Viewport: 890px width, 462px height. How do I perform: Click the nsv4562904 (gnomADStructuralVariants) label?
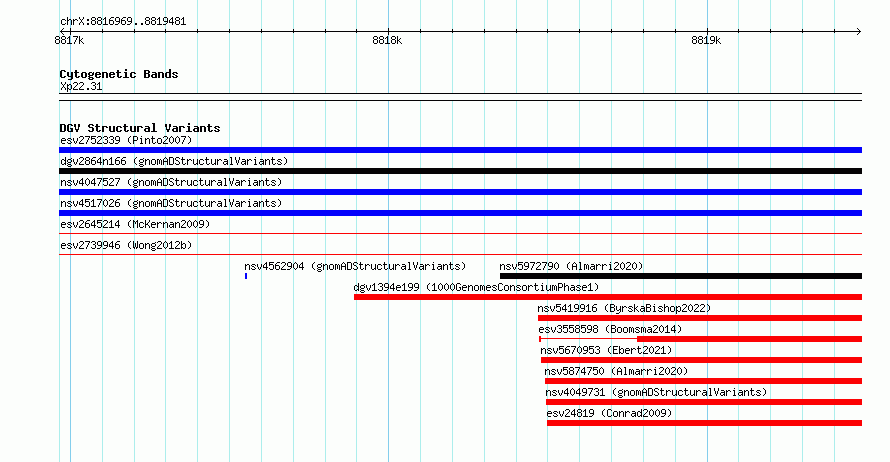[x=355, y=266]
